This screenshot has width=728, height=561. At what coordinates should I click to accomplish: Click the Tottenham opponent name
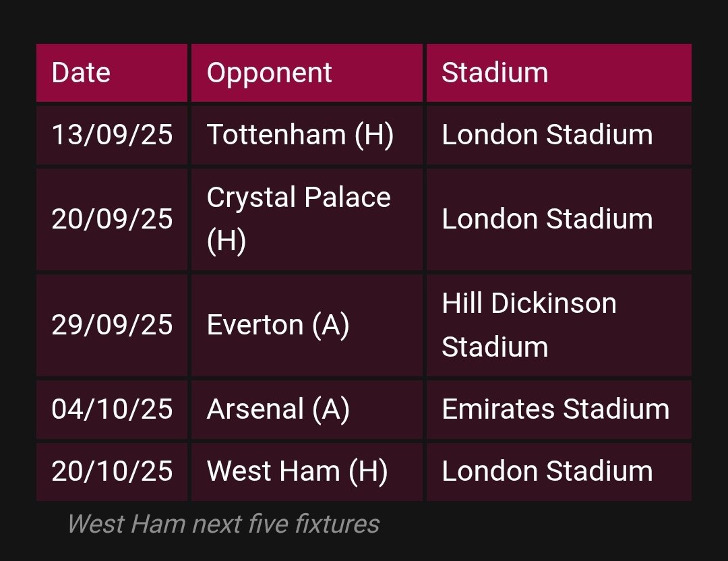click(x=276, y=135)
